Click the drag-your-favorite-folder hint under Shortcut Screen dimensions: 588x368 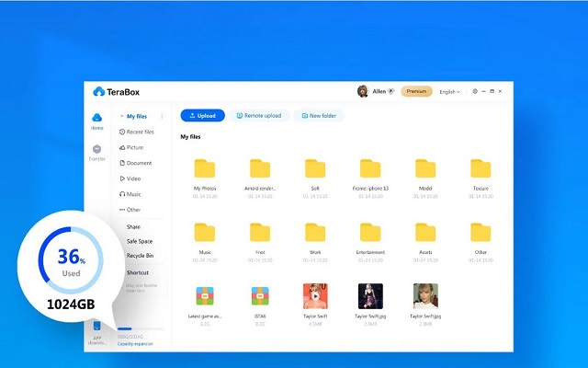(x=141, y=288)
